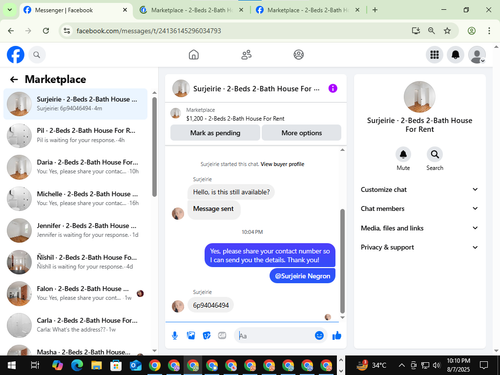
Task: Click the browser address bar URL
Action: pyautogui.click(x=149, y=31)
